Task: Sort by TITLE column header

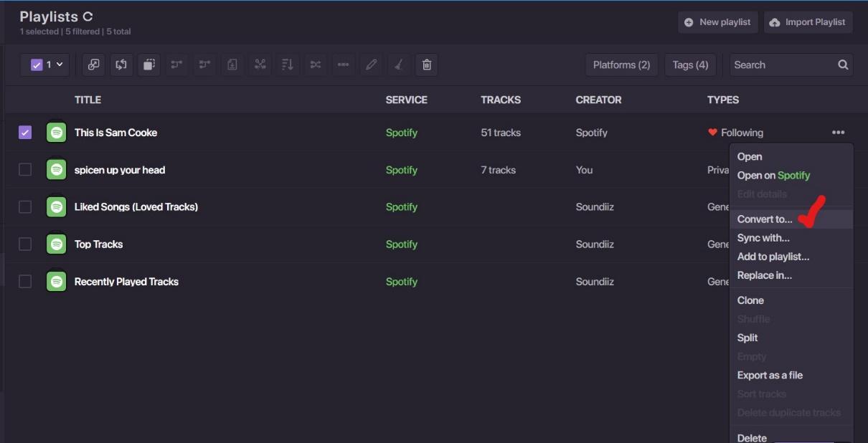Action: click(x=88, y=100)
